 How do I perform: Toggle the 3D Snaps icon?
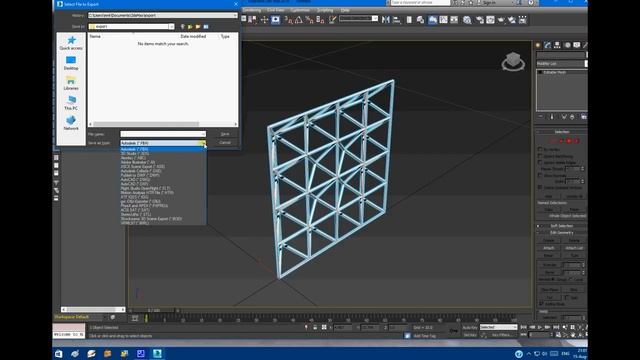(289, 20)
